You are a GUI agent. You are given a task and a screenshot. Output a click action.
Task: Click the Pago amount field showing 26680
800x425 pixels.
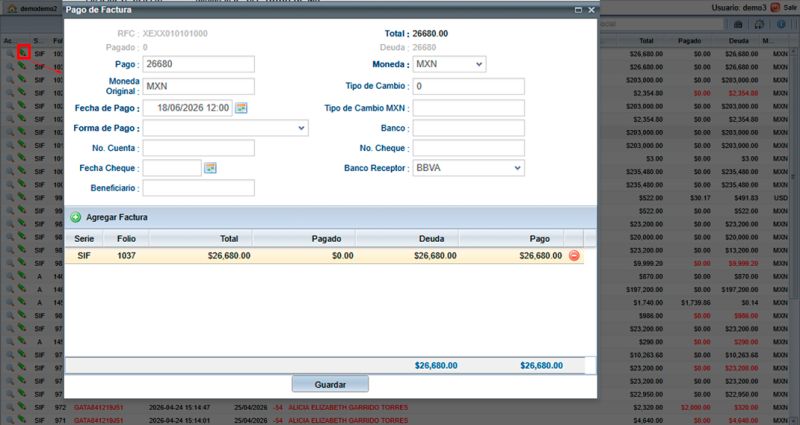point(198,64)
